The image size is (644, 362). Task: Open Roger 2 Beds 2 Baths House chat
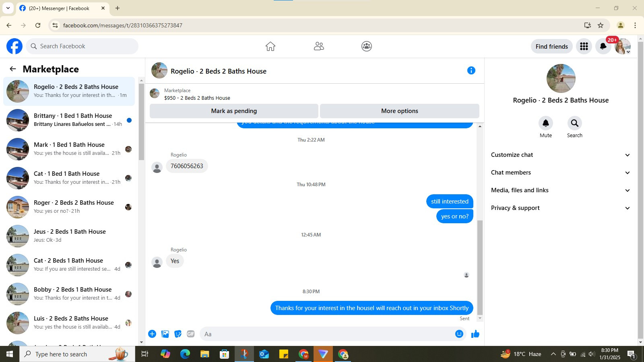(69, 207)
